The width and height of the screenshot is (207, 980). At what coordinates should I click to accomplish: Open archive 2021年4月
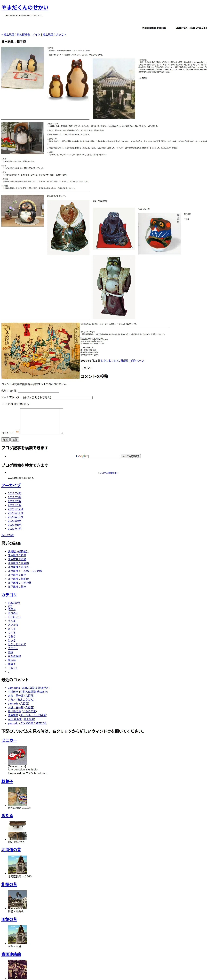click(15, 493)
